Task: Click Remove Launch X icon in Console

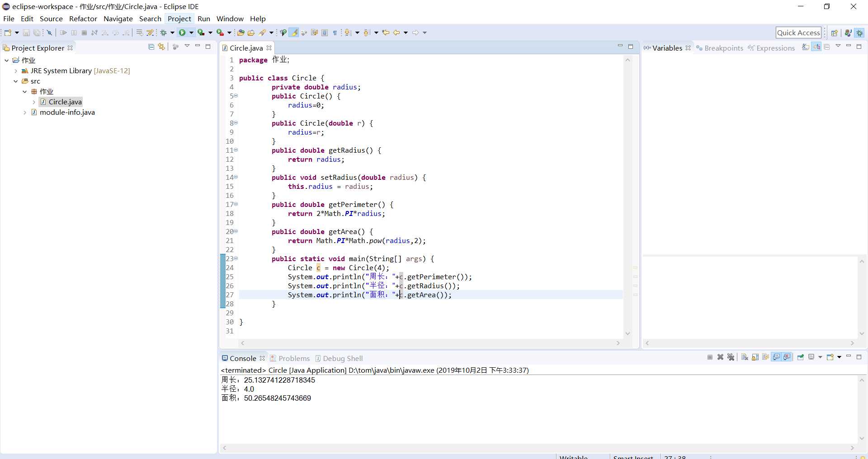Action: pyautogui.click(x=720, y=357)
